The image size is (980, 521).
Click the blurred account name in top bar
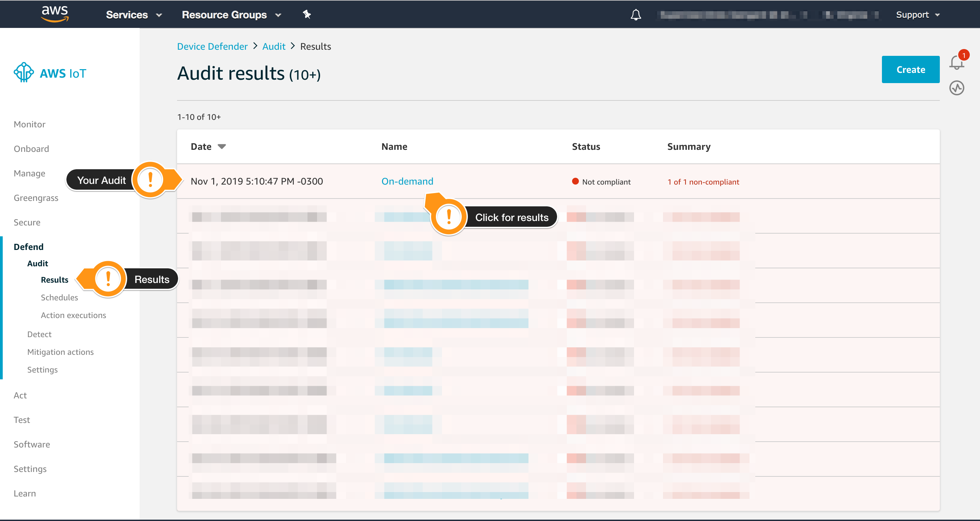[x=769, y=15]
